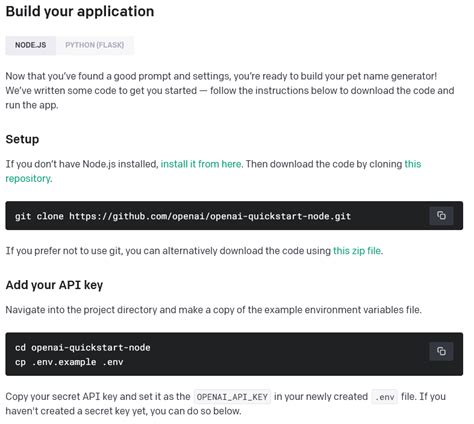Click the OPENAI_API_KEY inline code label
This screenshot has height=424, width=474.
click(x=232, y=397)
